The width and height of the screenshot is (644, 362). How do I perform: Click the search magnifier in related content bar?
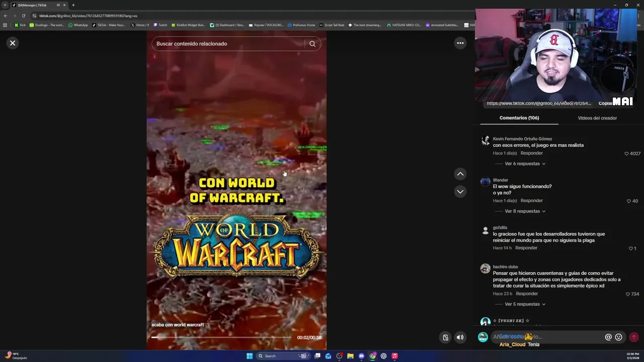click(x=312, y=44)
